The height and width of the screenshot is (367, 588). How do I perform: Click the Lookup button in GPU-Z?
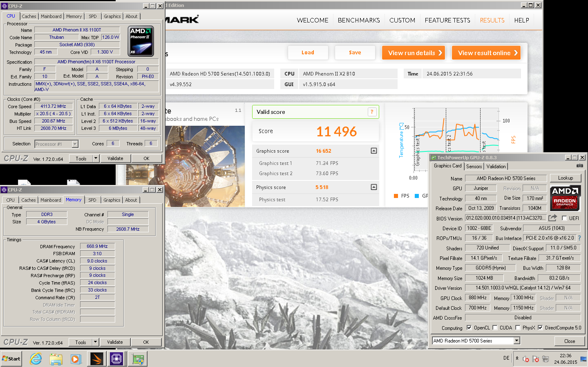point(566,178)
